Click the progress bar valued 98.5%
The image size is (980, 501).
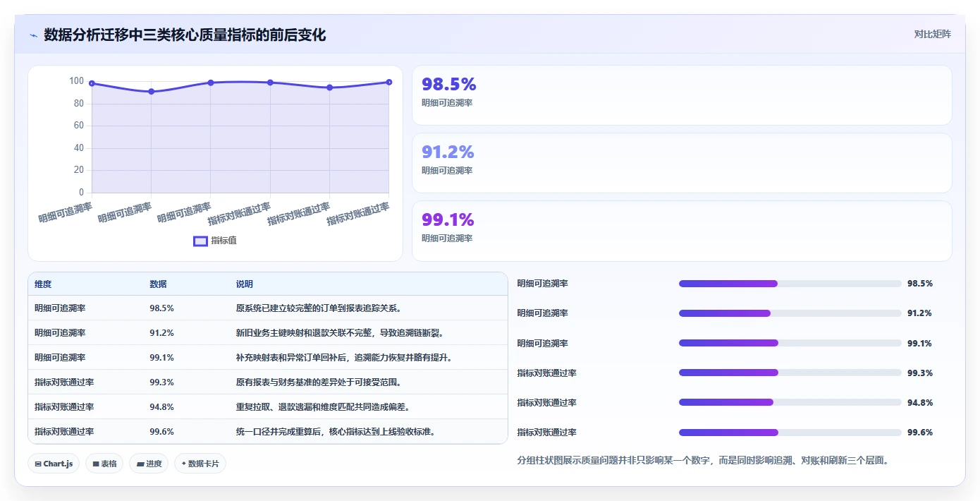tap(790, 284)
